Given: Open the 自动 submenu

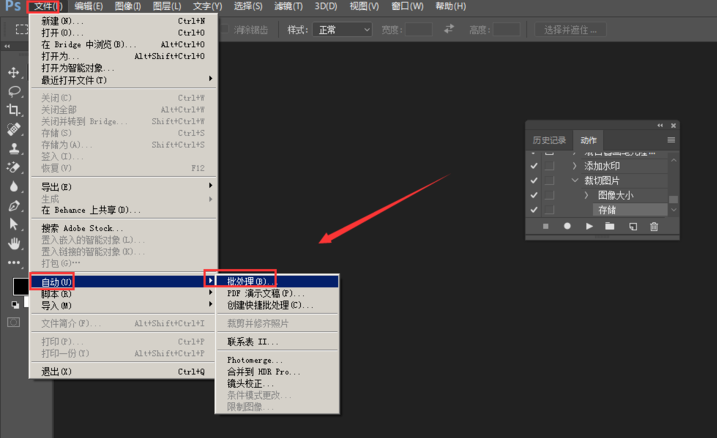Looking at the screenshot, I should [122, 282].
